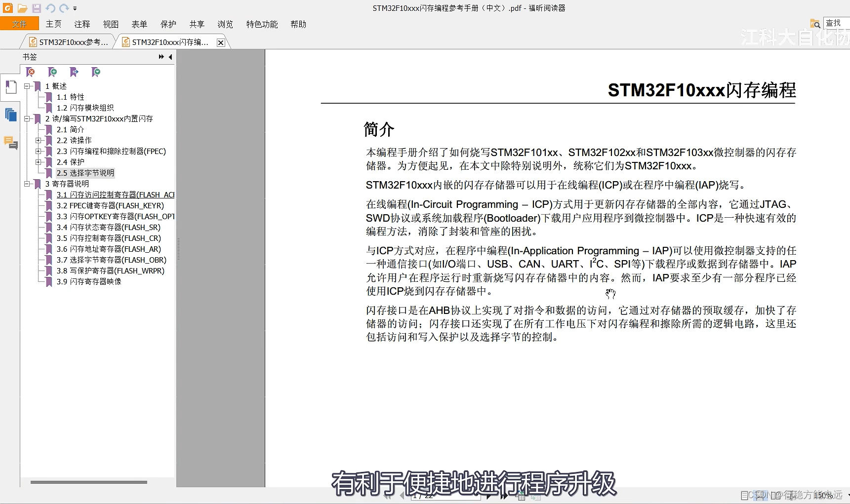Select bookmark 2.5 选择字节说明
850x504 pixels.
85,173
